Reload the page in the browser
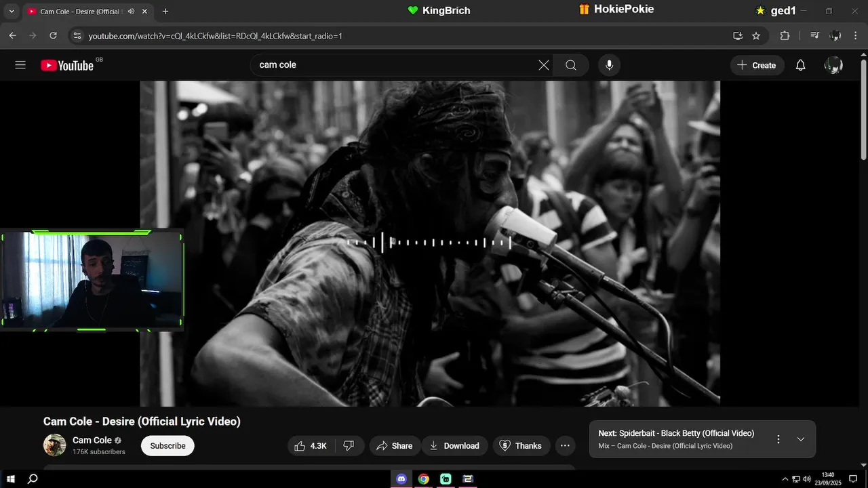The image size is (868, 488). 53,35
